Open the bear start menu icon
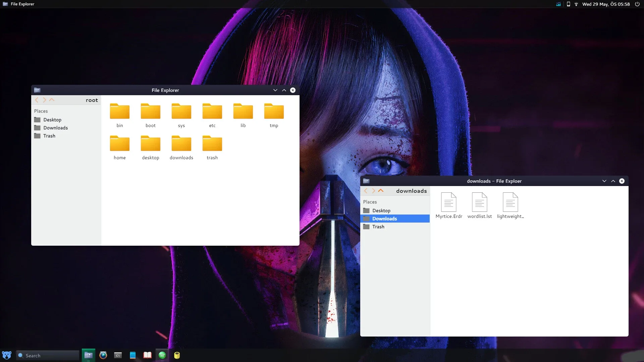This screenshot has width=644, height=362. 7,355
